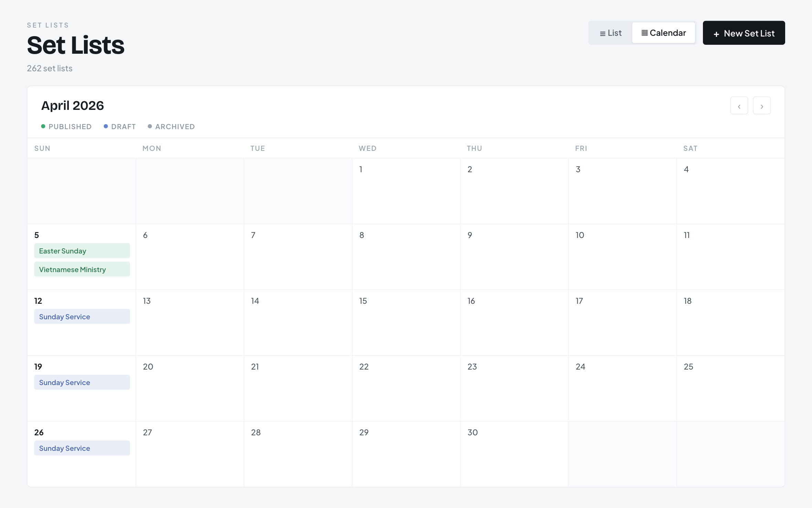Click the SUN column header
This screenshot has width=812, height=508.
[x=42, y=148]
